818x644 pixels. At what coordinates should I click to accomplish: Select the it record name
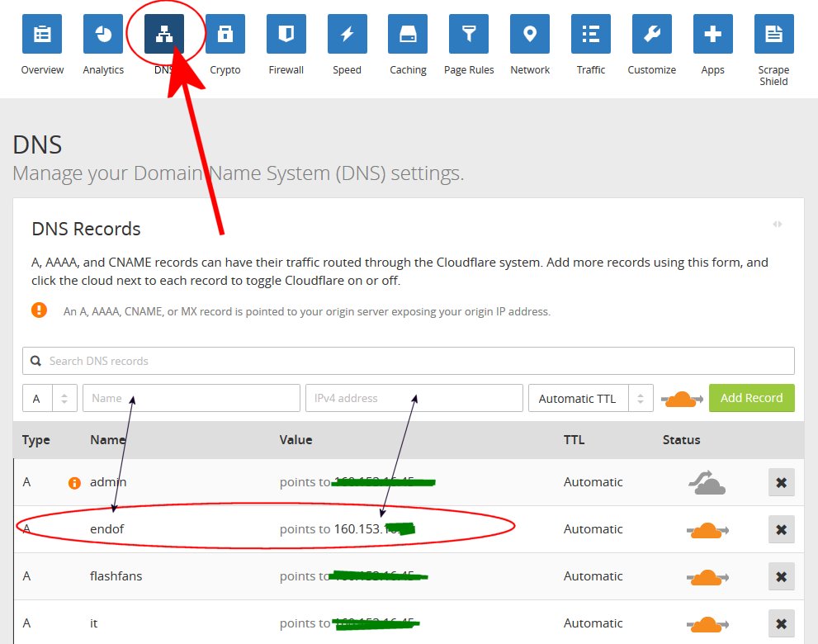click(x=94, y=623)
